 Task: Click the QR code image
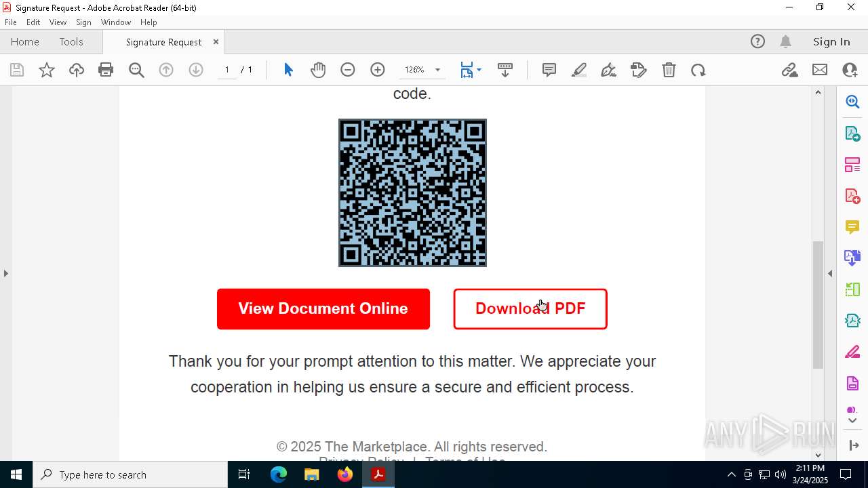412,193
